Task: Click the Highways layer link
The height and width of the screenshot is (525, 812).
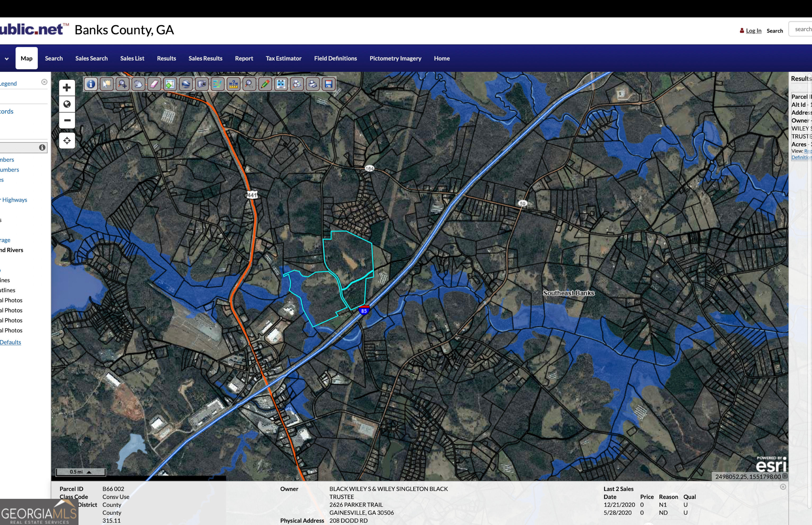Action: (x=14, y=200)
